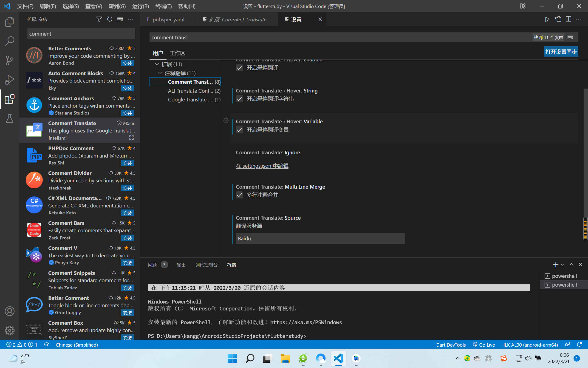This screenshot has height=368, width=588.
Task: Open terminal launch profile dropdown arrow
Action: (562, 264)
